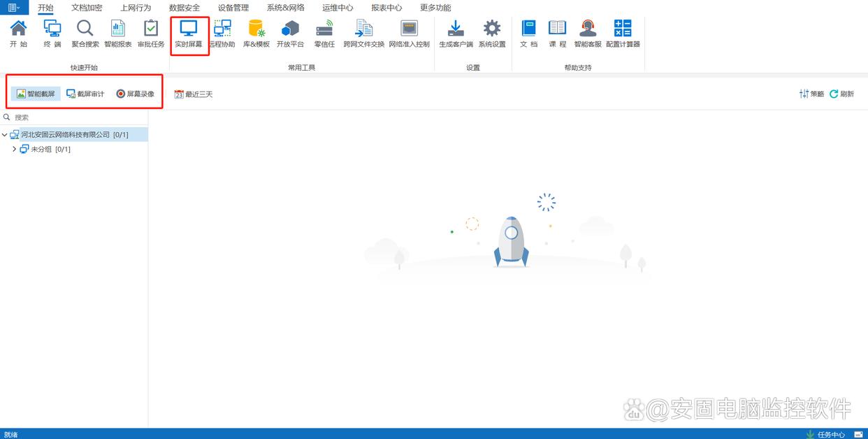
Task: Open the 设备管理 tab
Action: [x=233, y=8]
